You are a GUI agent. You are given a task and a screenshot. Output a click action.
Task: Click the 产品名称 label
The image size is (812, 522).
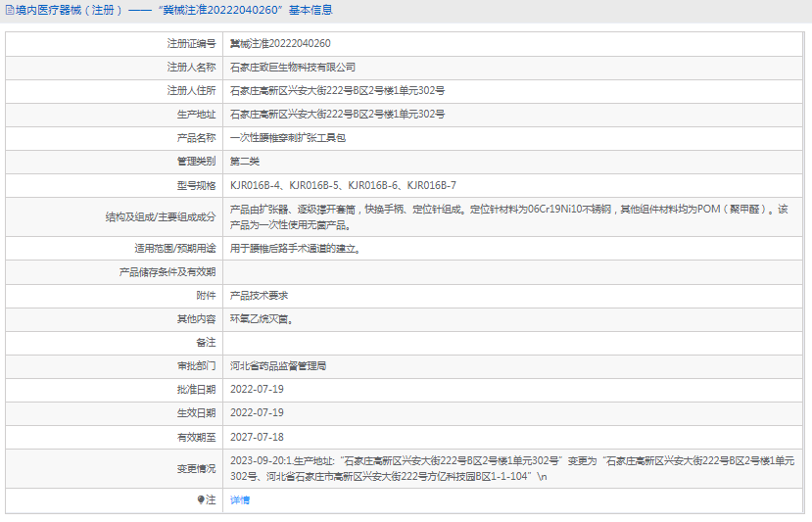tap(196, 138)
